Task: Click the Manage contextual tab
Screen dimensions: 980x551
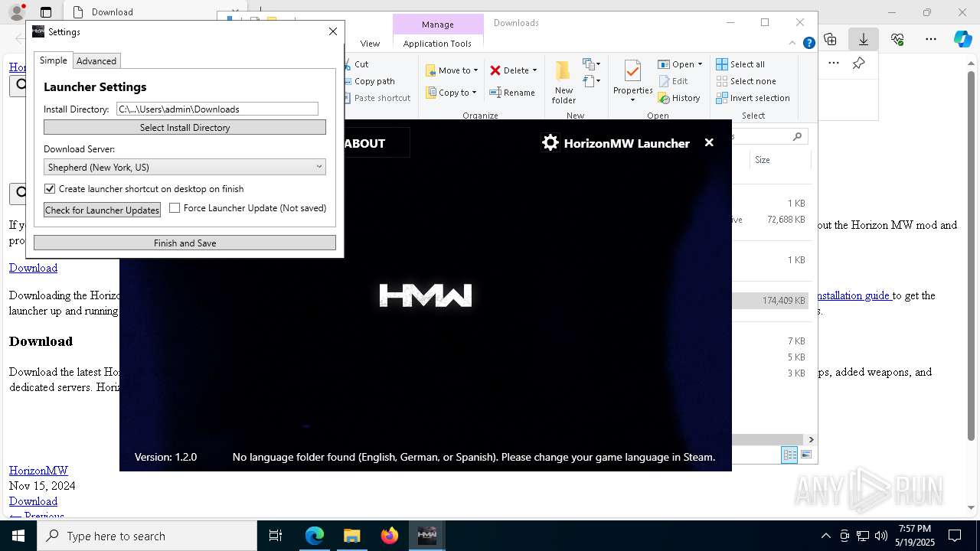Action: coord(438,24)
